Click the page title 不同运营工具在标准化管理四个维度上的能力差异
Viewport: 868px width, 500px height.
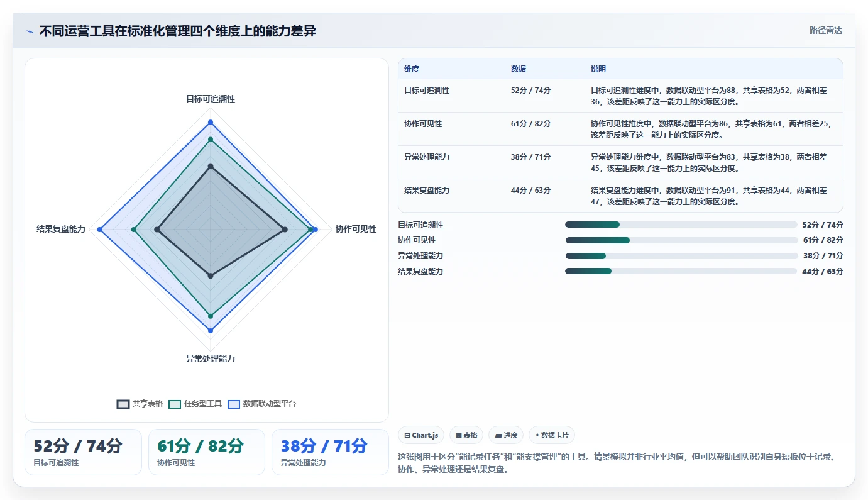tap(177, 31)
